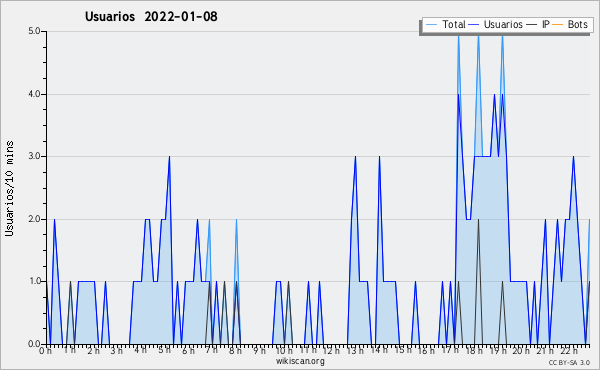Image resolution: width=600 pixels, height=370 pixels.
Task: Click the x-axis label '7 h'
Action: tap(212, 350)
